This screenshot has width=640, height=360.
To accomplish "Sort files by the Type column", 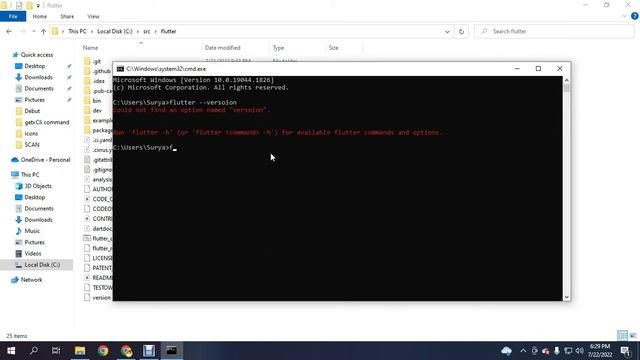I will (x=278, y=48).
